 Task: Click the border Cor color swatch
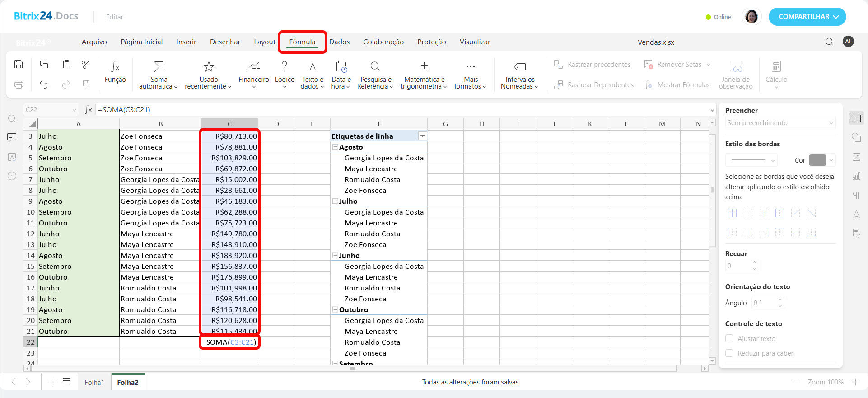[x=817, y=160]
